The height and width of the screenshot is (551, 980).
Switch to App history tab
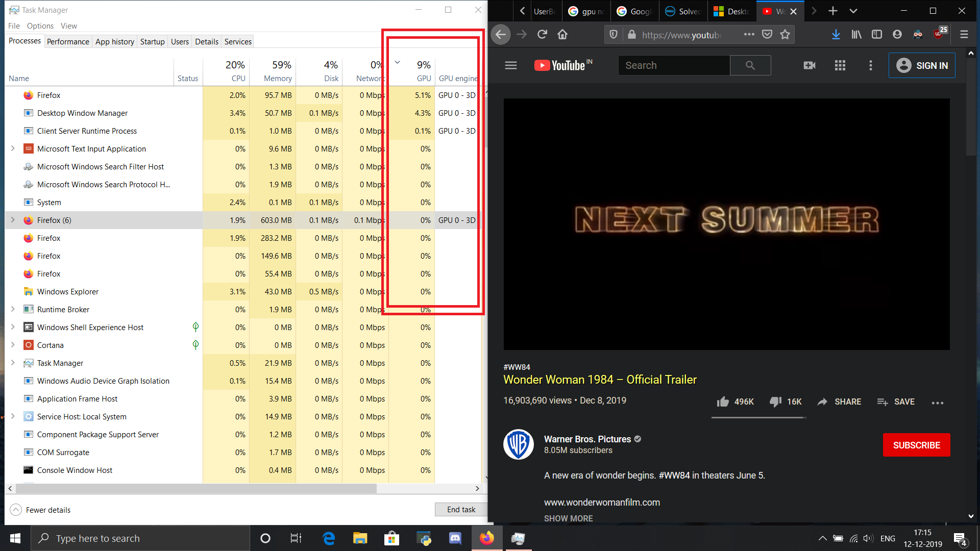click(115, 41)
